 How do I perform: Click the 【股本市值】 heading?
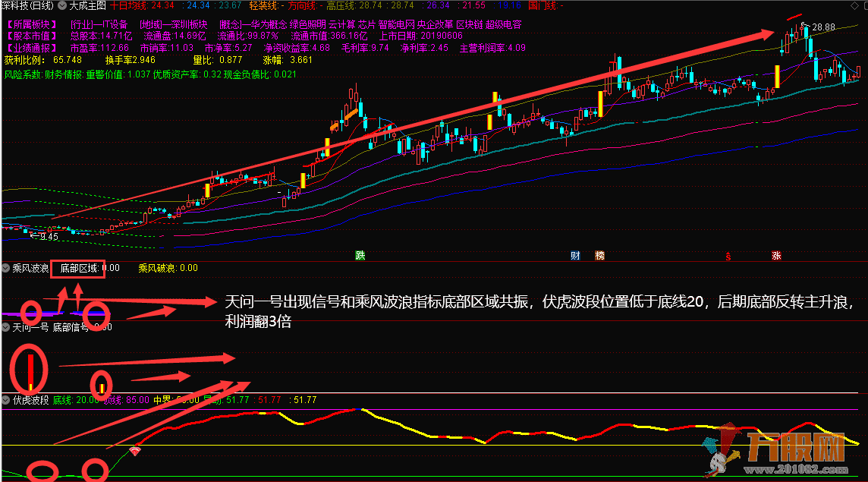point(32,36)
